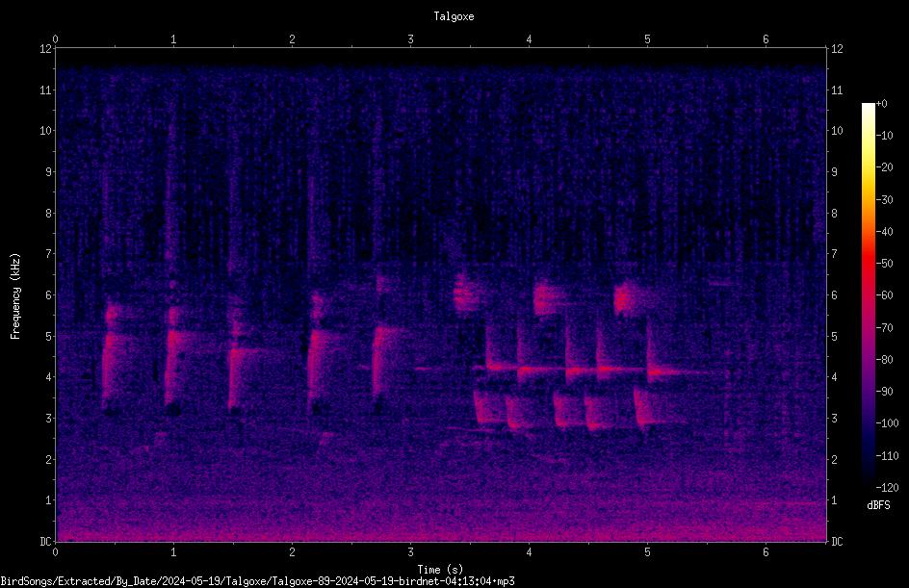The width and height of the screenshot is (909, 588).
Task: Click the -120 label on the color scale
Action: (x=887, y=487)
